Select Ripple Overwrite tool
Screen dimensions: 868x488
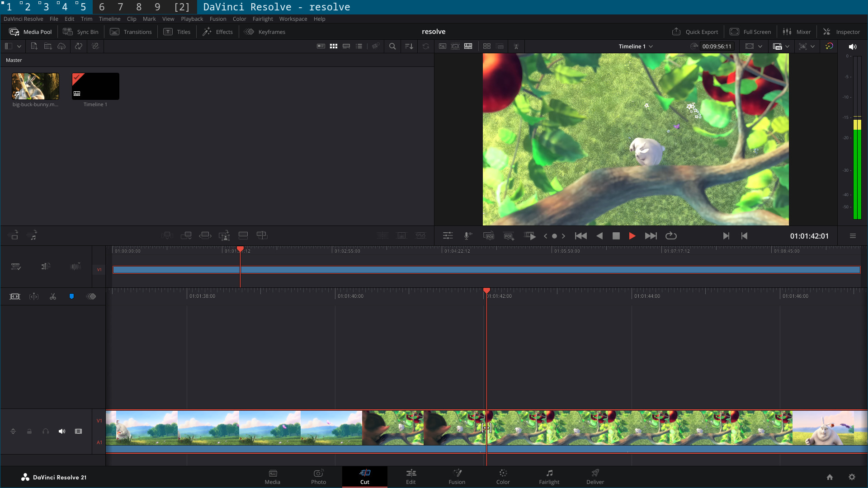click(205, 235)
